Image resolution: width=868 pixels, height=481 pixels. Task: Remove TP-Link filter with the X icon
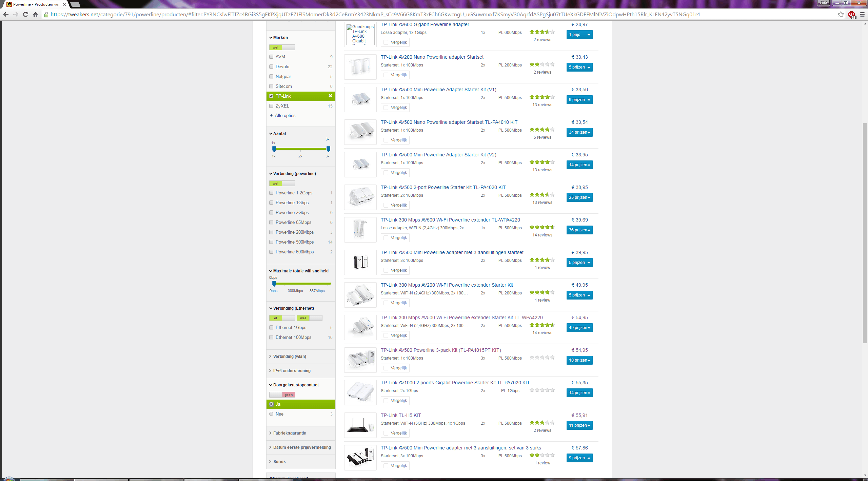pos(330,96)
